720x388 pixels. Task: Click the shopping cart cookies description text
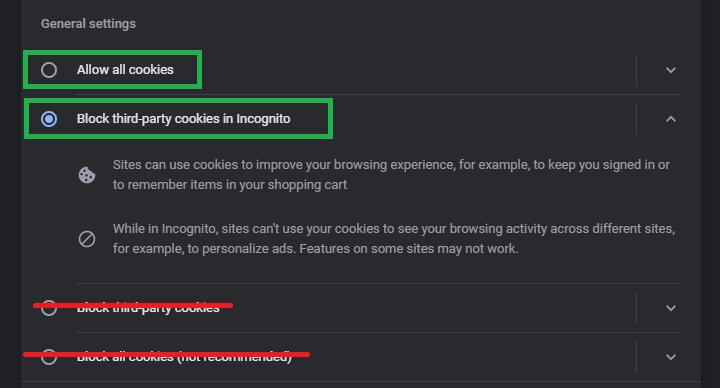pos(391,174)
